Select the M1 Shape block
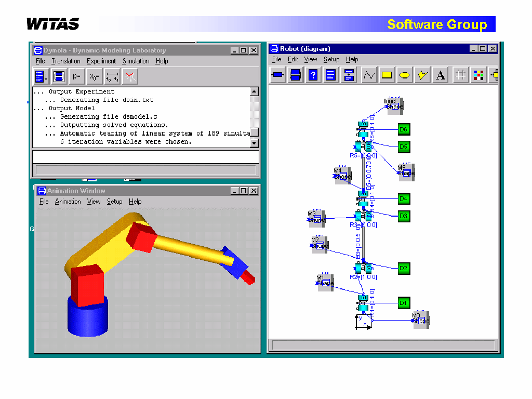This screenshot has height=399, width=532. (325, 282)
